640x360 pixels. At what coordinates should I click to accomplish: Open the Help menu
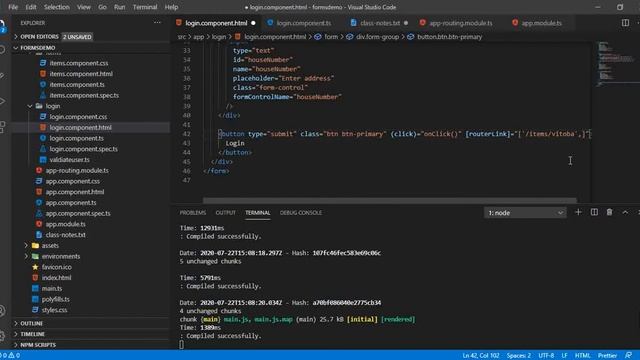click(x=171, y=7)
